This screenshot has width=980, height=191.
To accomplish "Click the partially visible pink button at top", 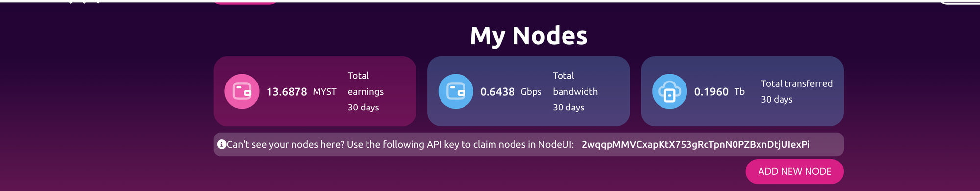I will 245,2.
